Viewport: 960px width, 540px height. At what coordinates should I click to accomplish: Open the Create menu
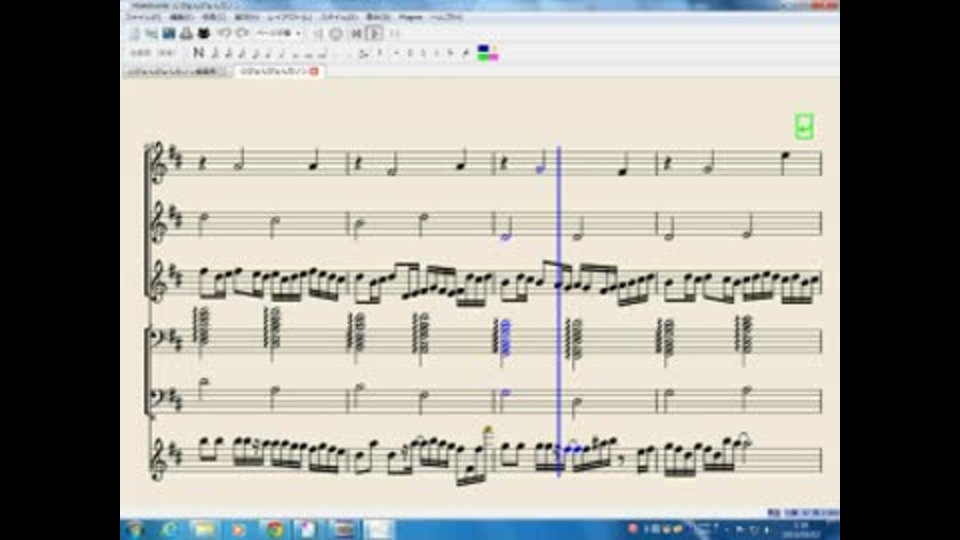(214, 17)
